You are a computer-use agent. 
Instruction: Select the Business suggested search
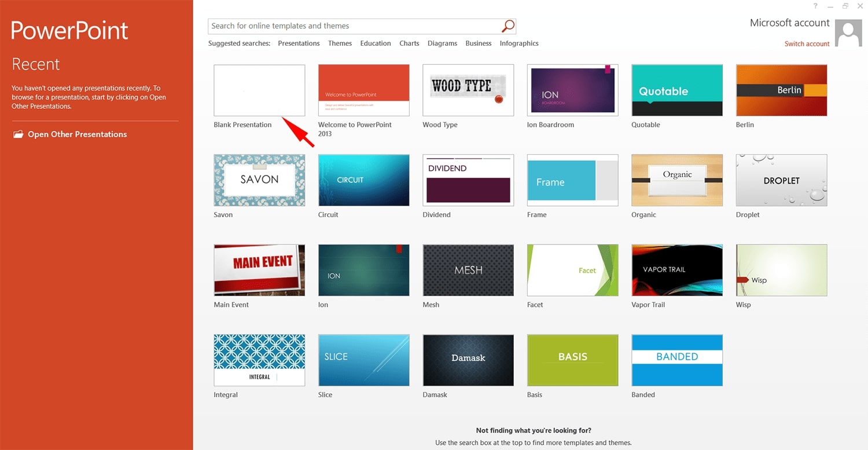coord(479,43)
